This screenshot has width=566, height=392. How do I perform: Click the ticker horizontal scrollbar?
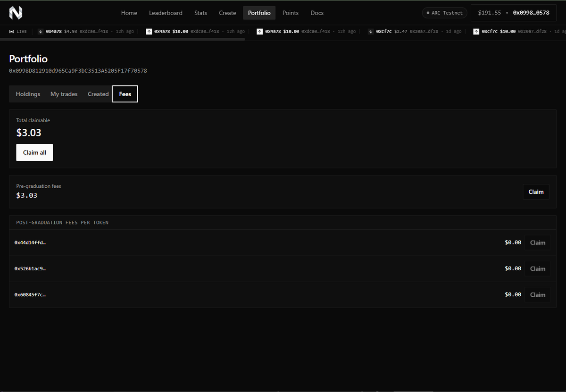coord(123,39)
